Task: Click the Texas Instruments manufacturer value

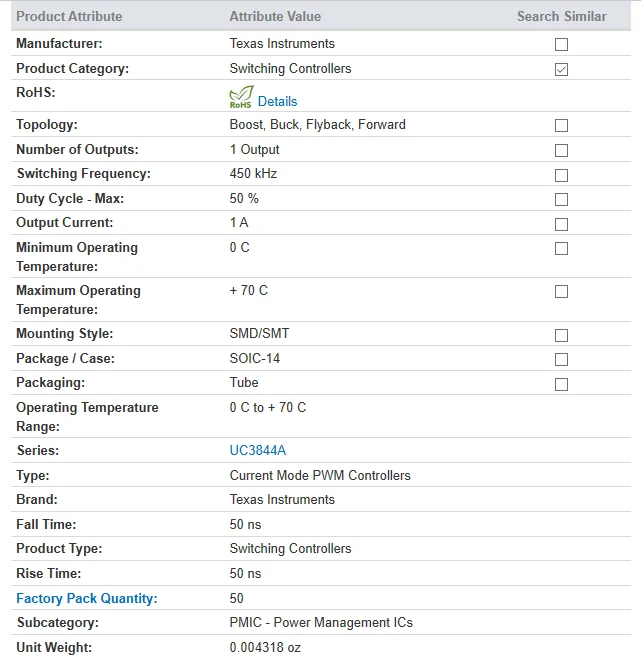Action: pos(282,44)
